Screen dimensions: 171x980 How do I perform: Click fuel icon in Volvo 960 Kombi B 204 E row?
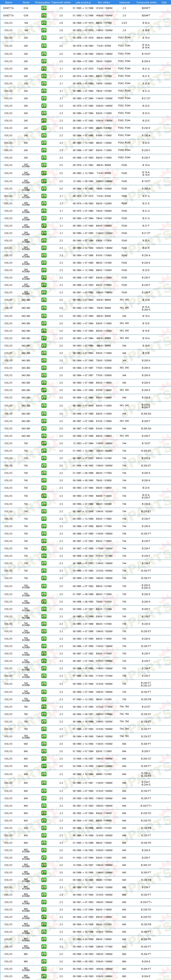click(x=44, y=977)
